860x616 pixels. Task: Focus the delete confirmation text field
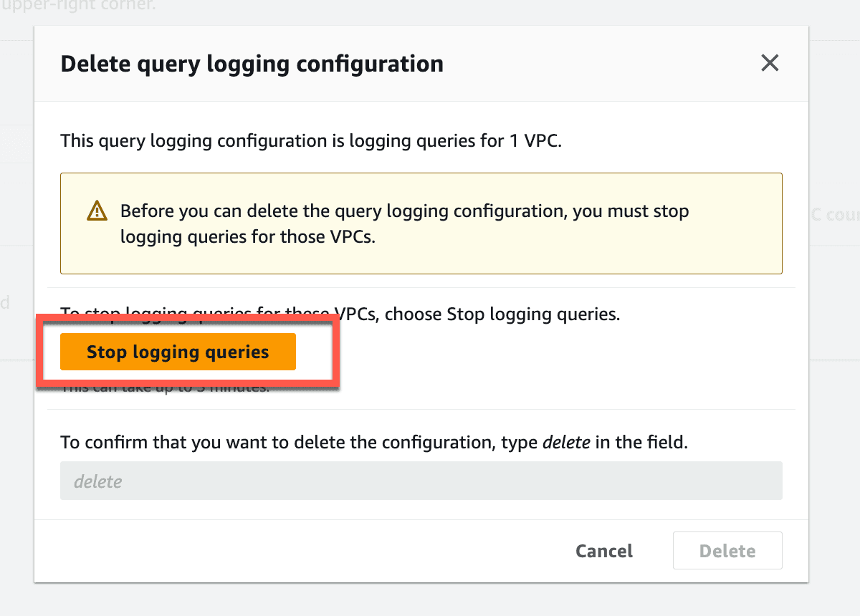[421, 481]
